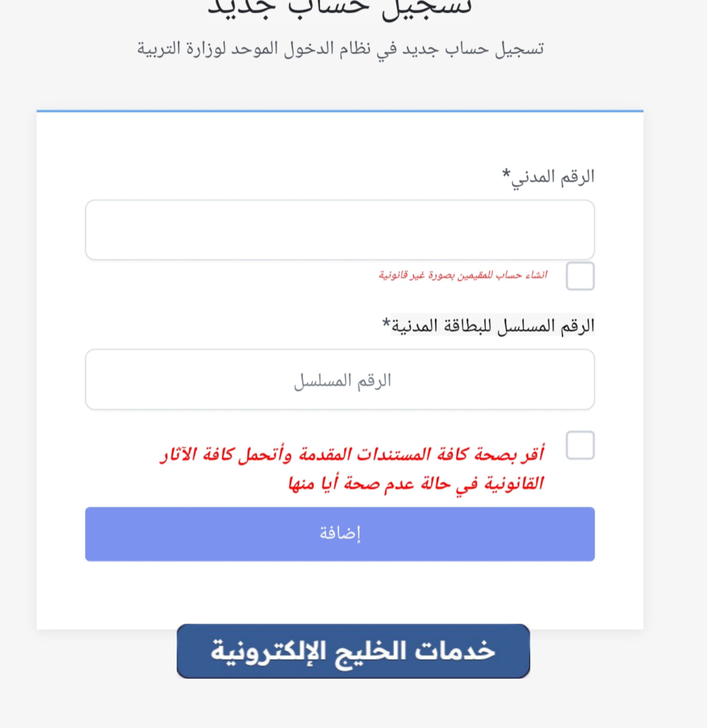Click red text انشاء حساب للمقيمين بصورة غير قانونية
This screenshot has width=707, height=728.
(463, 275)
